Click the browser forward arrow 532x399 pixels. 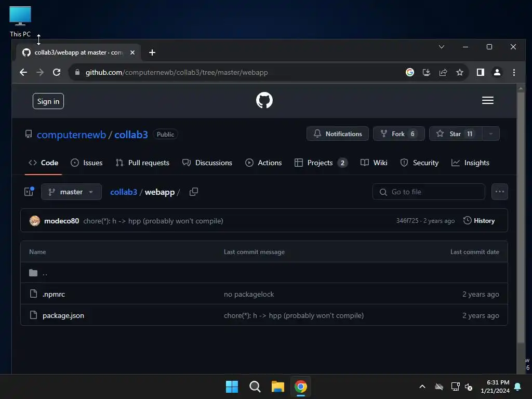(40, 72)
